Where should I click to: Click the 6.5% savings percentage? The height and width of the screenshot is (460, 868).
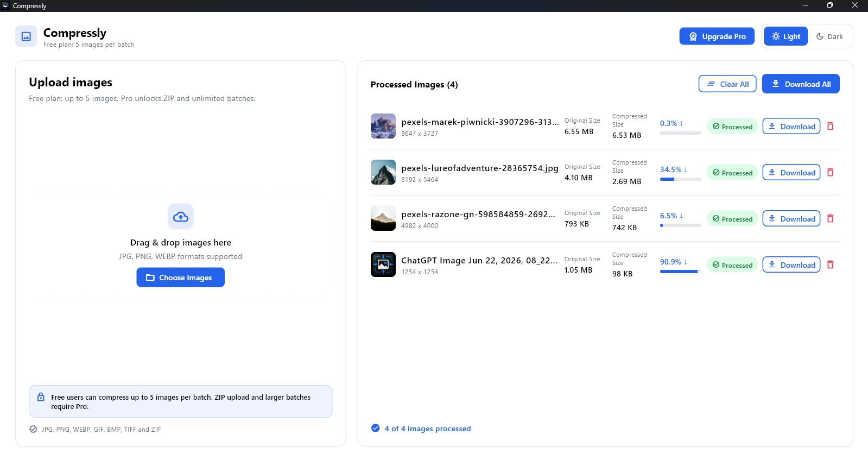pos(671,216)
